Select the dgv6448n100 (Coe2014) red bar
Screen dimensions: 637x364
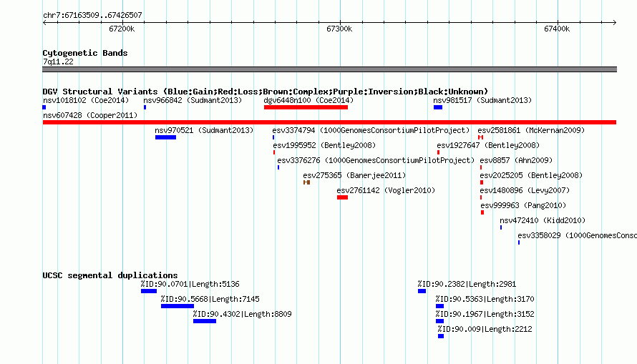click(x=306, y=107)
